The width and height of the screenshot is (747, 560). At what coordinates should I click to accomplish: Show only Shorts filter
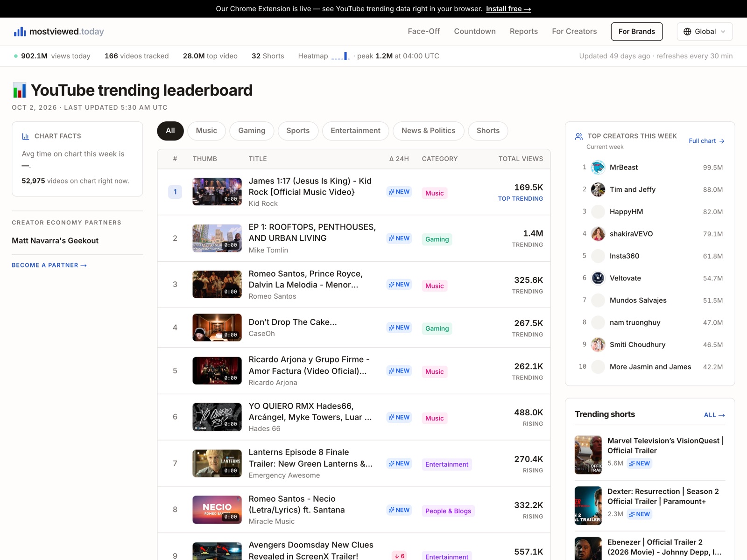(488, 131)
